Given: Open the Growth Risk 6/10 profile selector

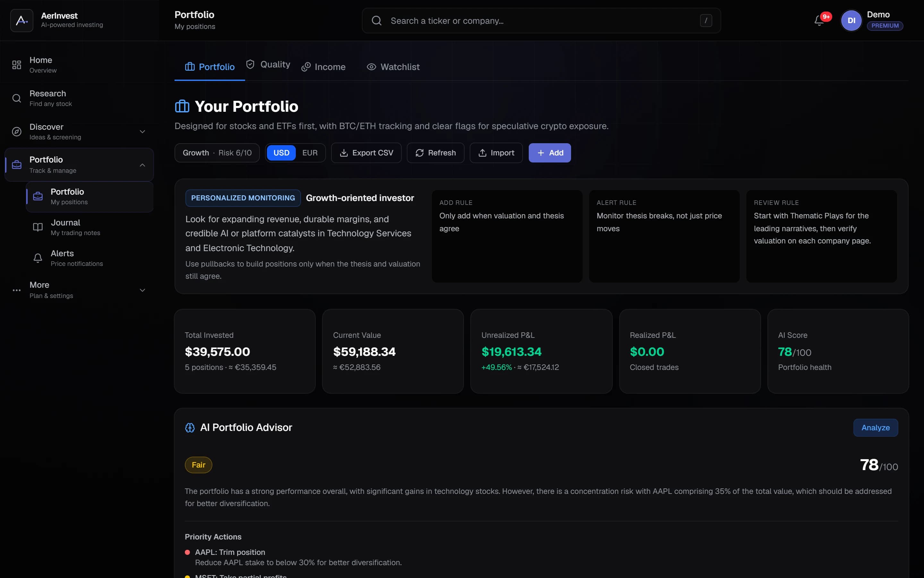Looking at the screenshot, I should 217,153.
